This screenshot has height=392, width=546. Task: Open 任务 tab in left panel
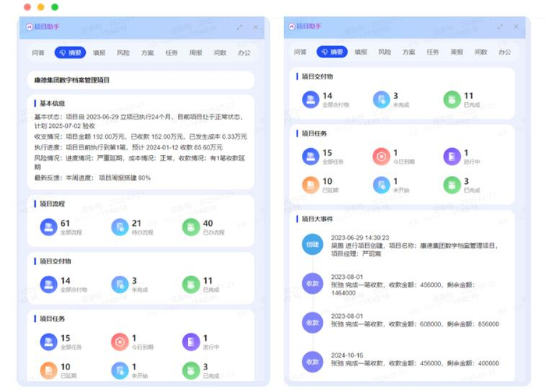tap(172, 53)
